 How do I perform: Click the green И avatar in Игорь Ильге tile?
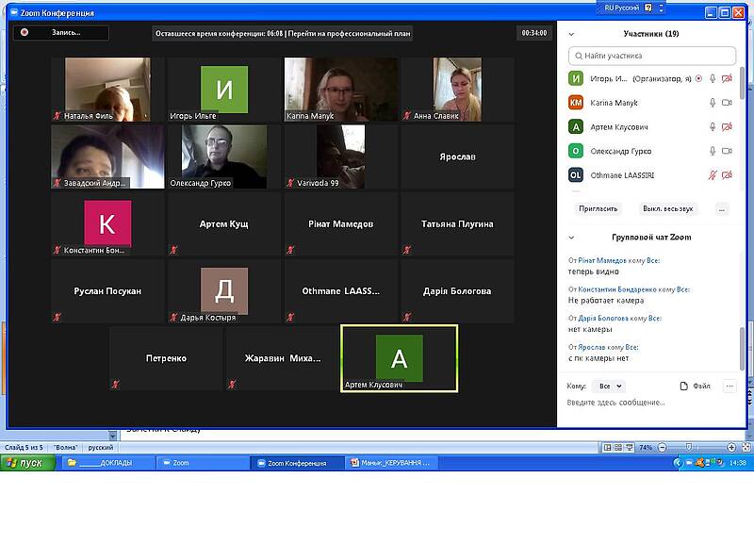224,89
